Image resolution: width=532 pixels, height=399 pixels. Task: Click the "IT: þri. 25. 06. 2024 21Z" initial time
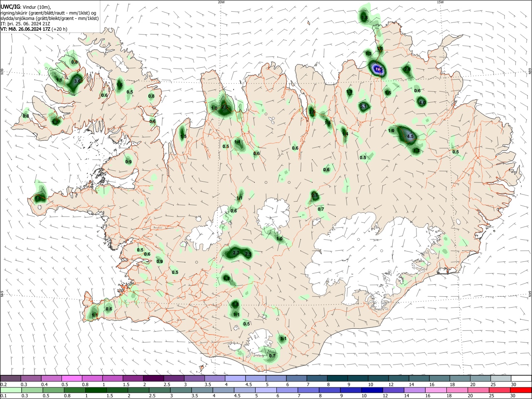(26, 24)
